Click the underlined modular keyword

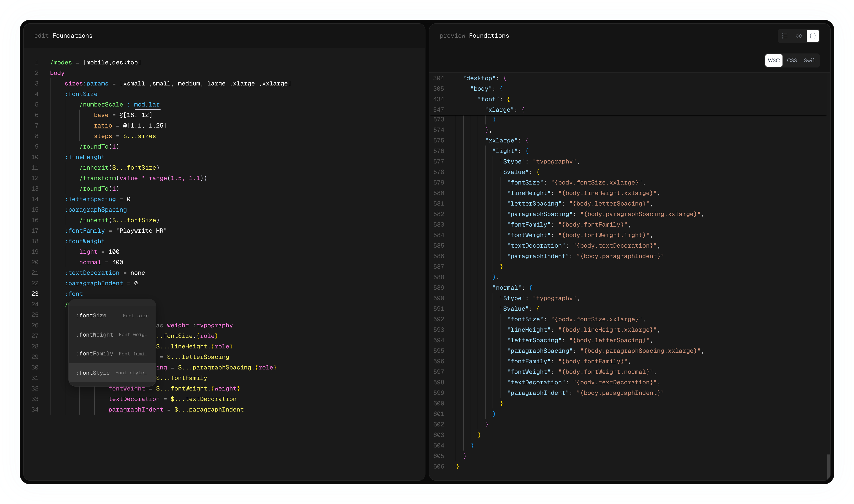tap(147, 105)
